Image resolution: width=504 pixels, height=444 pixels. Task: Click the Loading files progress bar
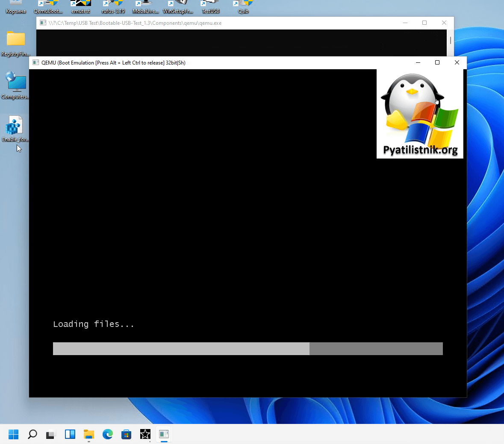coord(248,348)
